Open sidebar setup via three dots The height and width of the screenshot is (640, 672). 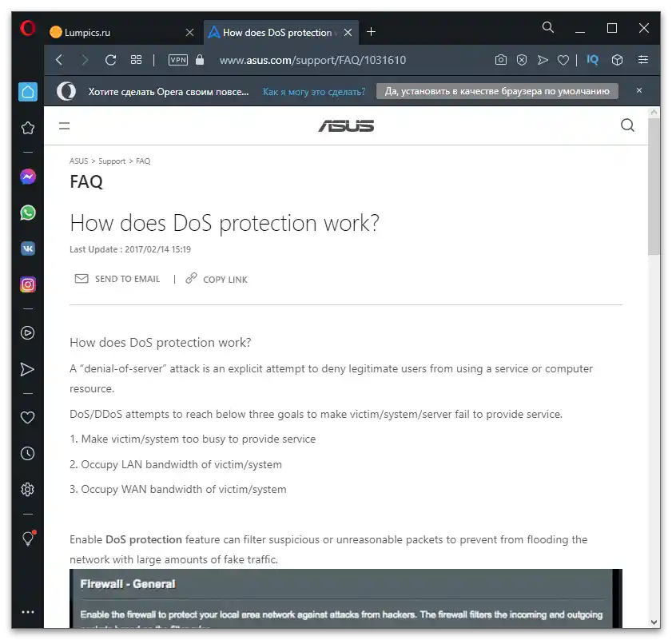(x=28, y=611)
